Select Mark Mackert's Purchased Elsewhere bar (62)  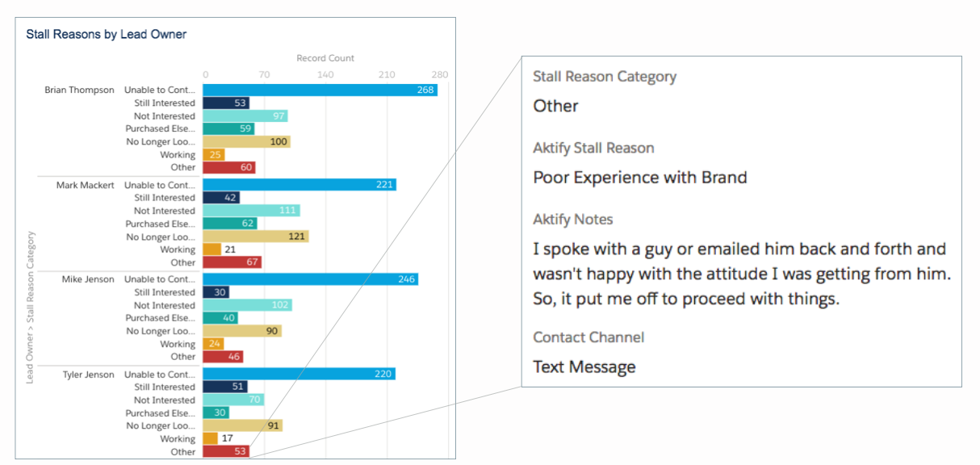[230, 224]
